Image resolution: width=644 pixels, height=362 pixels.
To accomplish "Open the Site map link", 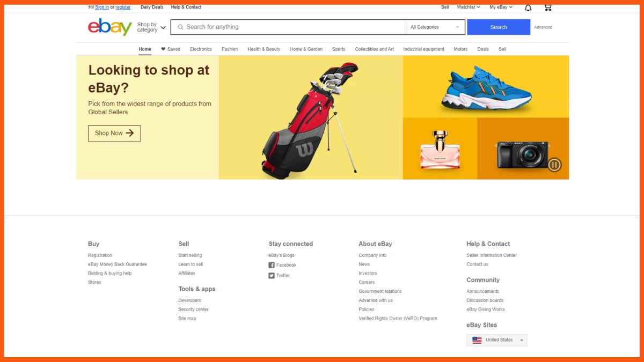I will [187, 319].
